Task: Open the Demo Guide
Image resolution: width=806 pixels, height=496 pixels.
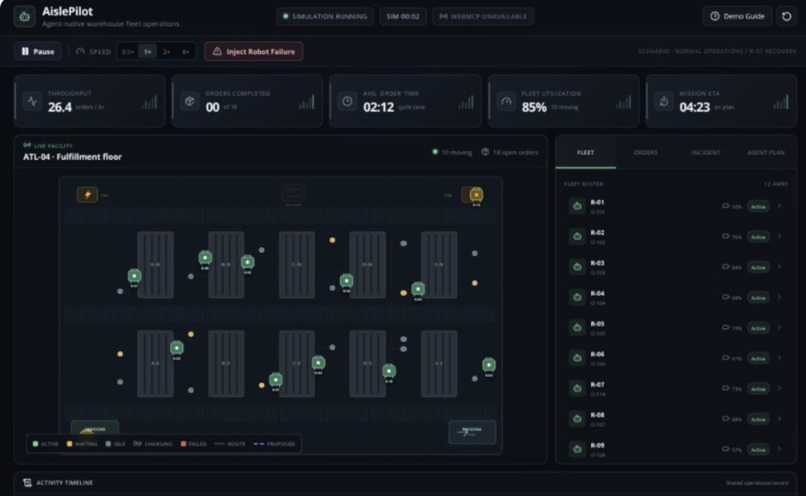Action: [737, 16]
